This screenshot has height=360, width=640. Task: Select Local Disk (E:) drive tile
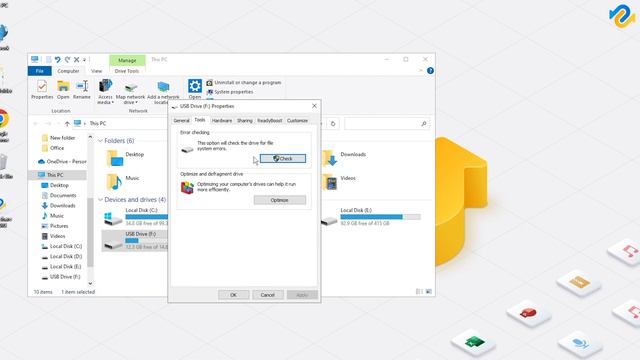tap(371, 216)
